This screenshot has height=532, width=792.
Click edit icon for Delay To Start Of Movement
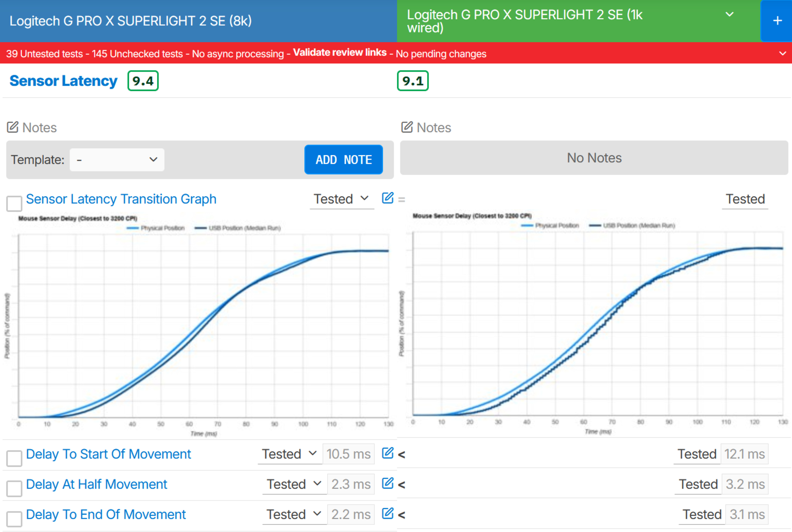[x=387, y=453]
